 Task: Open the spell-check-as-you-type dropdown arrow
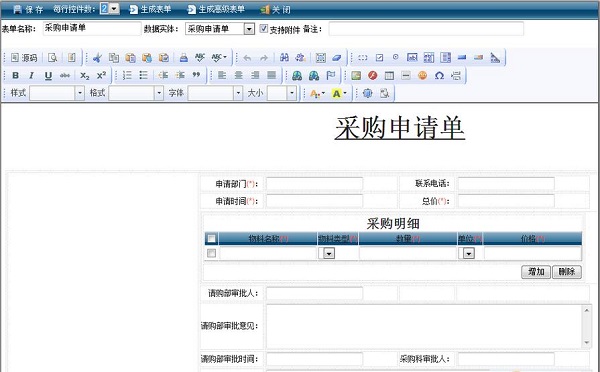pyautogui.click(x=225, y=57)
